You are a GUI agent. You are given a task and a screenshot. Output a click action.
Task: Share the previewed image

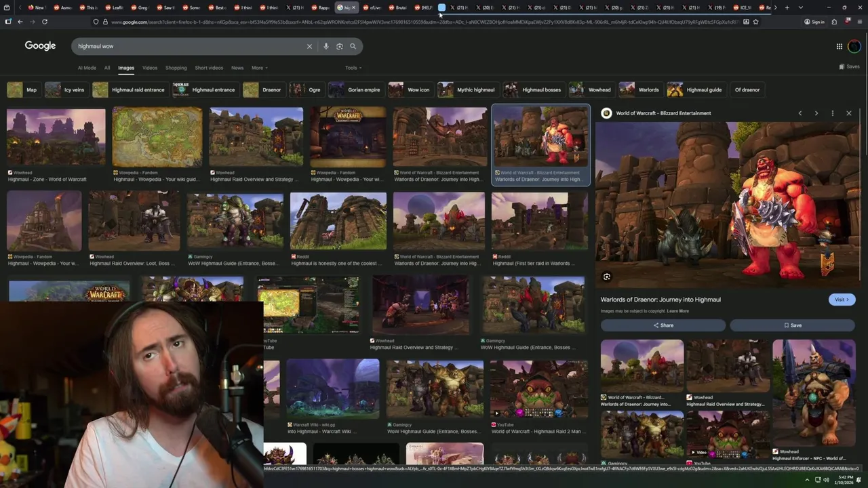[663, 325]
